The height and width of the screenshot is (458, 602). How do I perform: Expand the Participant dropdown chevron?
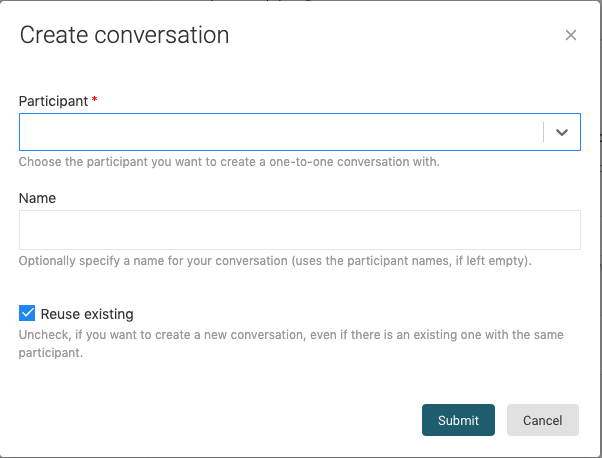click(x=562, y=132)
